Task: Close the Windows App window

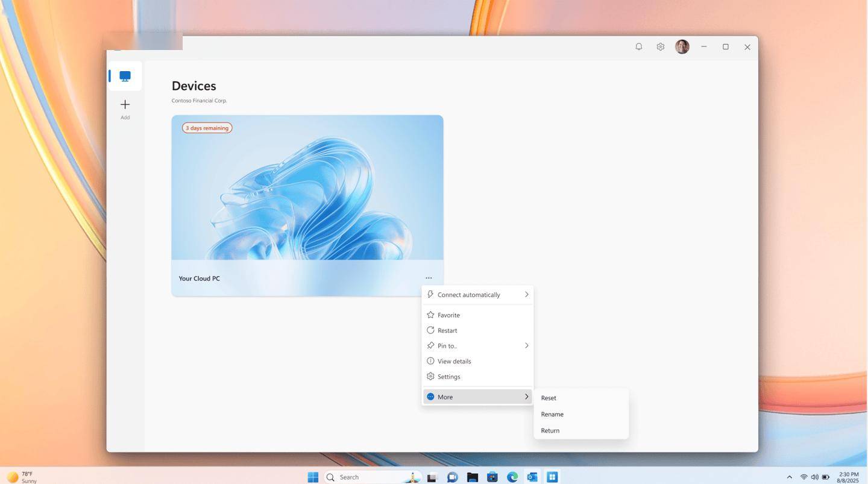Action: click(x=747, y=47)
